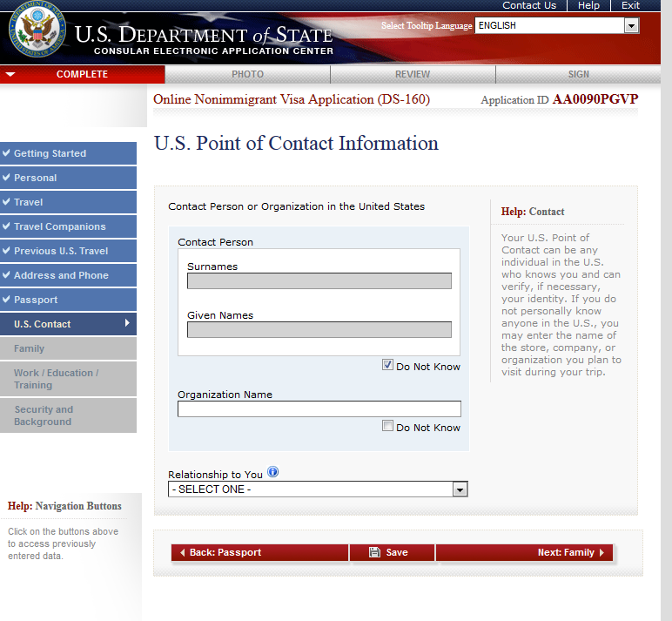Switch to the PHOTO step tab

(x=248, y=74)
